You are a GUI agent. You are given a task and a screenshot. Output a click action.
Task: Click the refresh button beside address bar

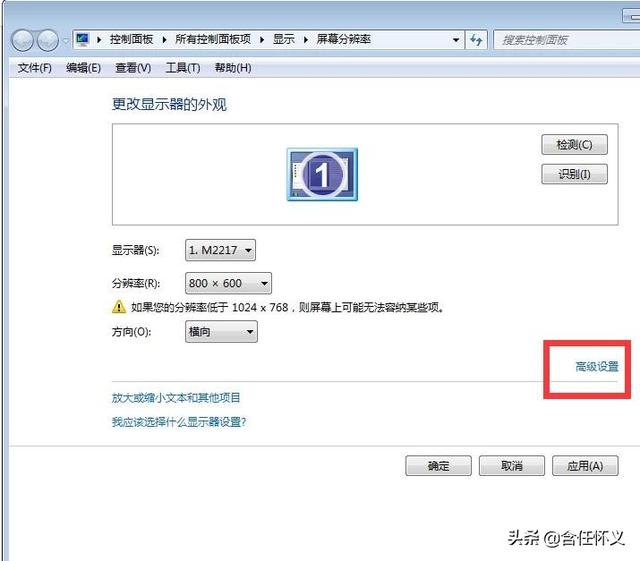pyautogui.click(x=476, y=40)
